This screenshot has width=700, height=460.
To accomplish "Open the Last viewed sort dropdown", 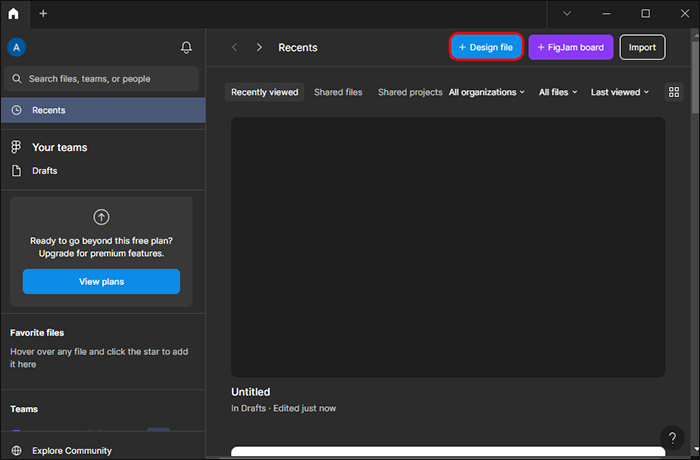I will click(619, 92).
